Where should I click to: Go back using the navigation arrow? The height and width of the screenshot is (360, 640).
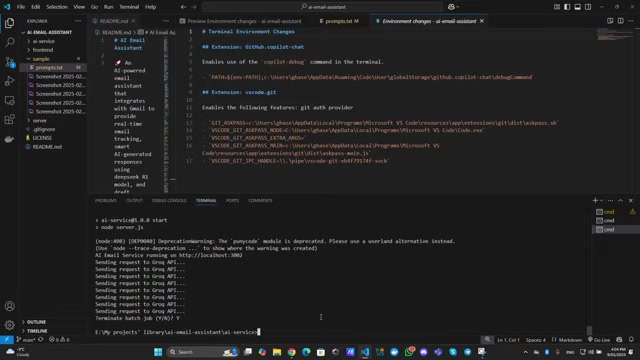183,7
